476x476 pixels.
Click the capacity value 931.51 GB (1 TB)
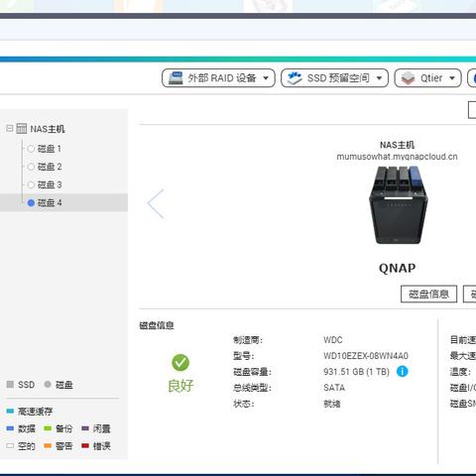(x=356, y=372)
